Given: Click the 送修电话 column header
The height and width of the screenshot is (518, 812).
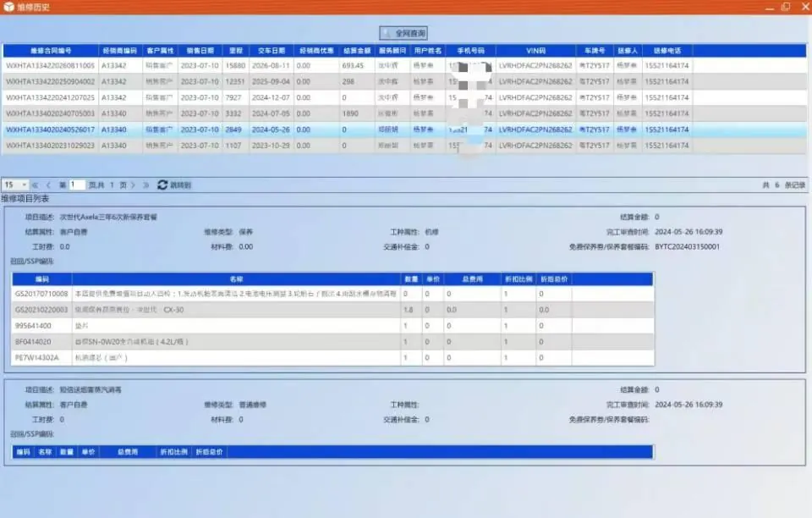Looking at the screenshot, I should click(x=667, y=51).
